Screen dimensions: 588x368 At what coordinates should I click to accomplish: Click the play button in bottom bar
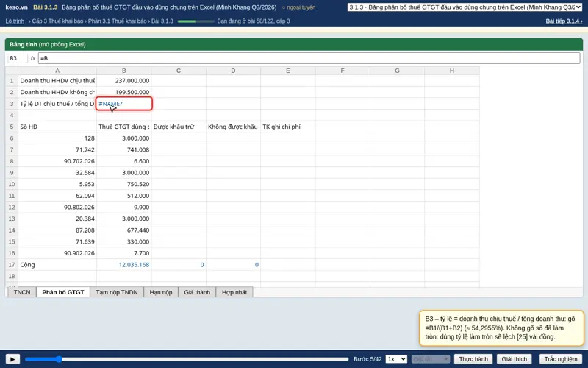pyautogui.click(x=12, y=359)
